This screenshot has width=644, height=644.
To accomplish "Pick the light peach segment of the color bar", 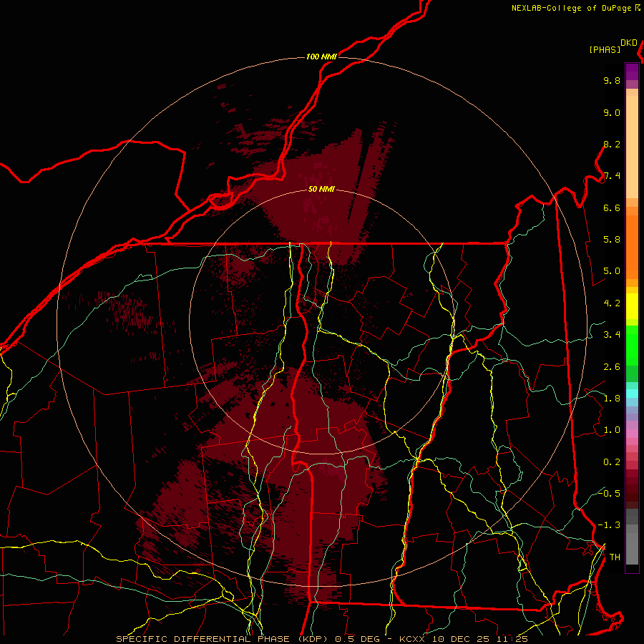I will pyautogui.click(x=632, y=147).
